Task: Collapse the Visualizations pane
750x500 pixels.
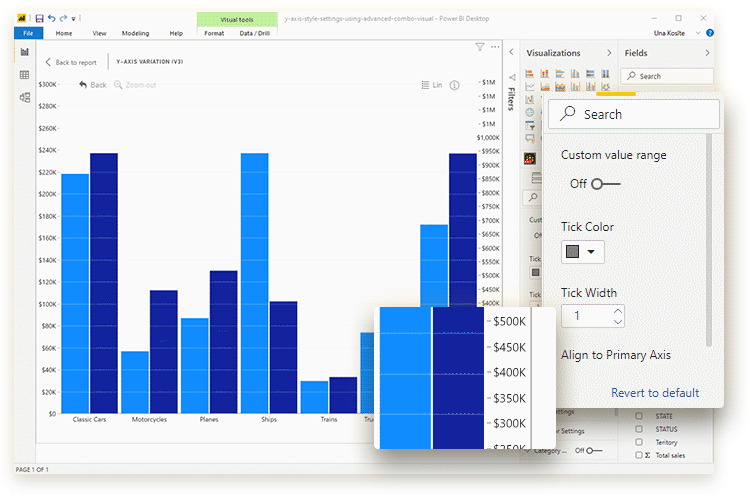Action: tap(609, 53)
